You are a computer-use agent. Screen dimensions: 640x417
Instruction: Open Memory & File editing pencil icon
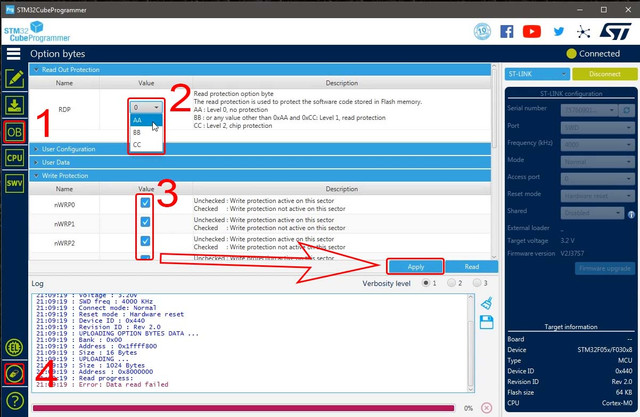pyautogui.click(x=15, y=78)
